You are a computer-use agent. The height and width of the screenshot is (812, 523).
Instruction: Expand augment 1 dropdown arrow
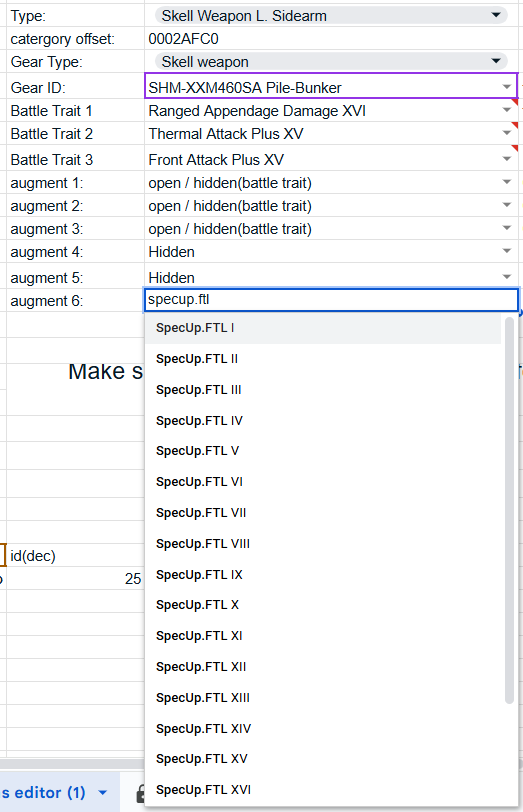point(507,182)
